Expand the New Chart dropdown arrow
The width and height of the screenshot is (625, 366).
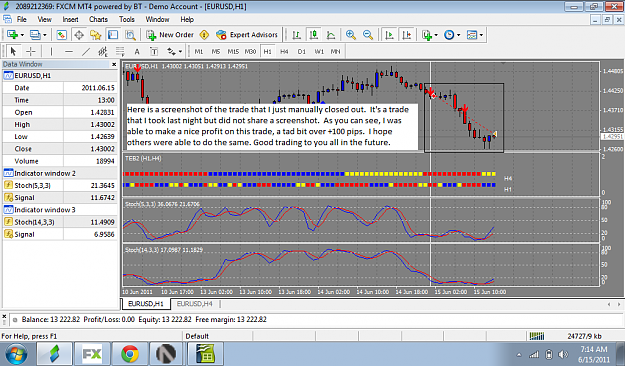[x=22, y=35]
